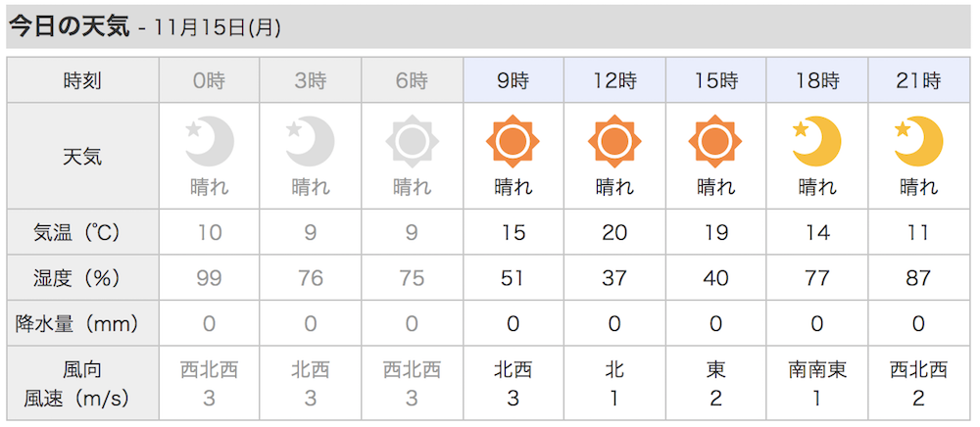Image resolution: width=980 pixels, height=427 pixels.
Task: Click the 今日の天気 heading
Action: (x=70, y=26)
